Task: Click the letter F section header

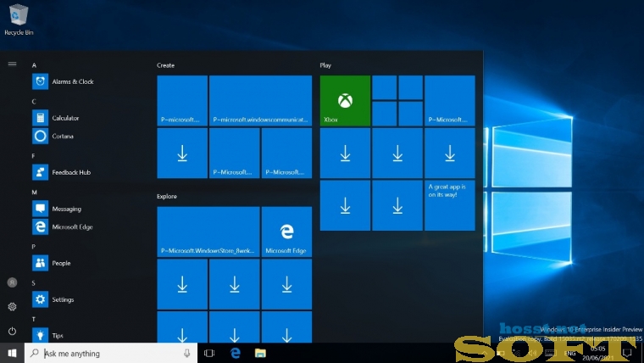Action: click(34, 156)
